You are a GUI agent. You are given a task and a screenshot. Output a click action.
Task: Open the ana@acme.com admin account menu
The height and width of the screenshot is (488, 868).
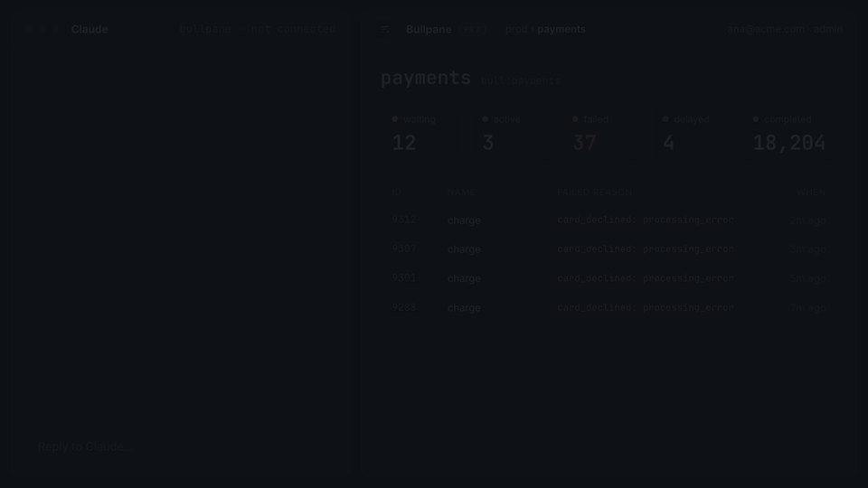click(785, 29)
